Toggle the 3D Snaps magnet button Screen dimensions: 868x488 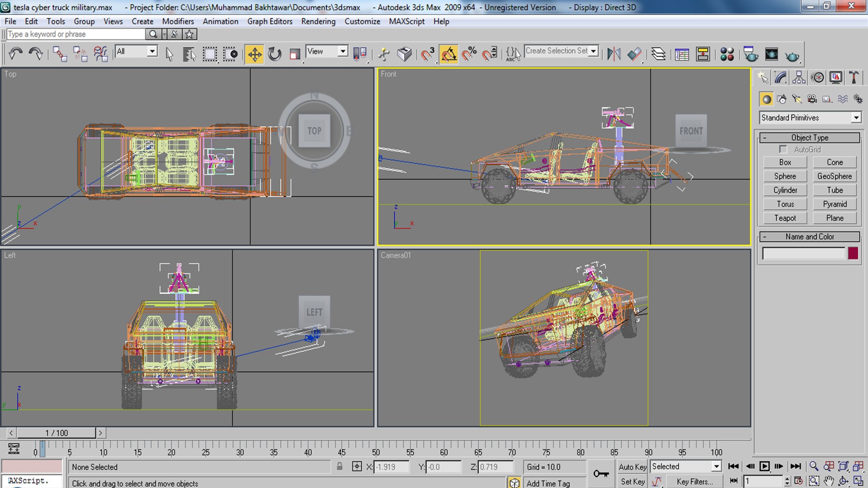tap(428, 54)
